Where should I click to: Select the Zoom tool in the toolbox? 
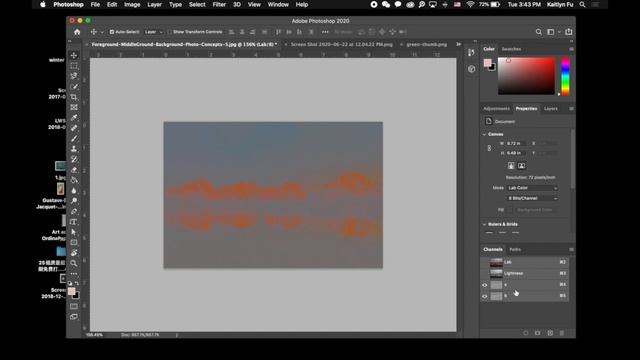[x=74, y=263]
